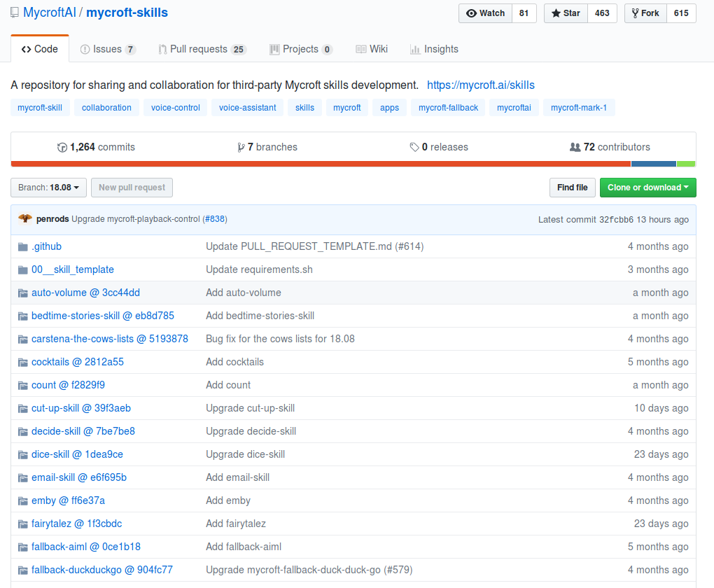Open commit 32fcbb6 hash
Screen dimensions: 714x588
[x=616, y=220]
